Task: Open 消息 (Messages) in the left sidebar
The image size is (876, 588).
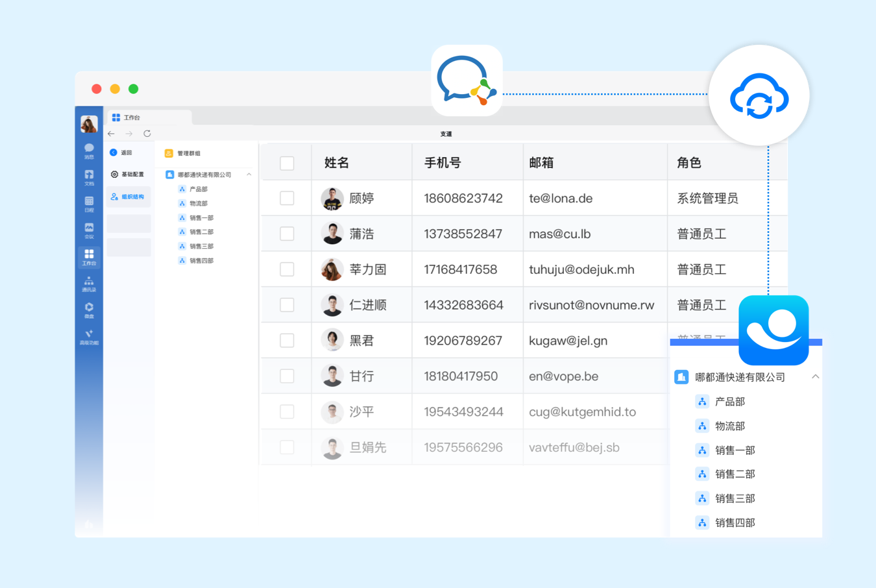Action: tap(89, 151)
